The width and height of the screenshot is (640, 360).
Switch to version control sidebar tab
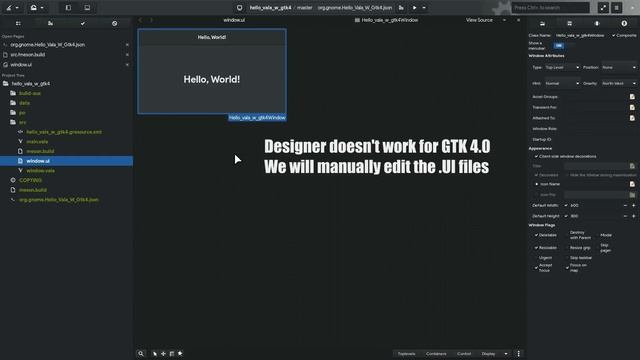[114, 23]
